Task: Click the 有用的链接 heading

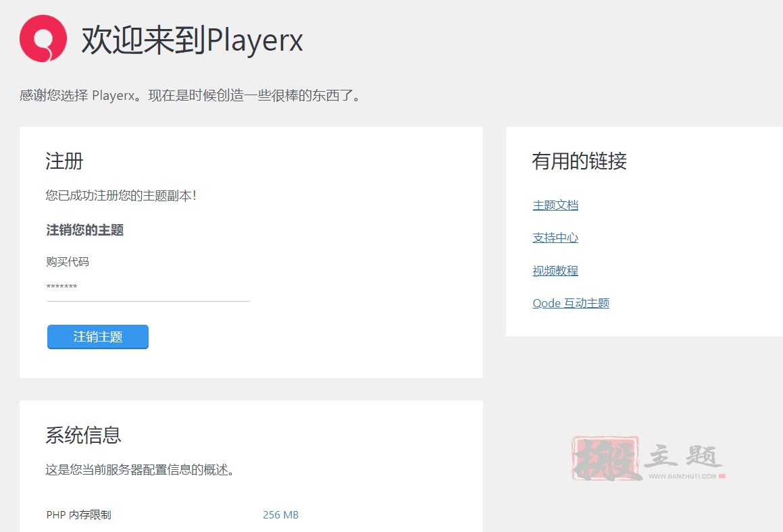Action: 579,161
